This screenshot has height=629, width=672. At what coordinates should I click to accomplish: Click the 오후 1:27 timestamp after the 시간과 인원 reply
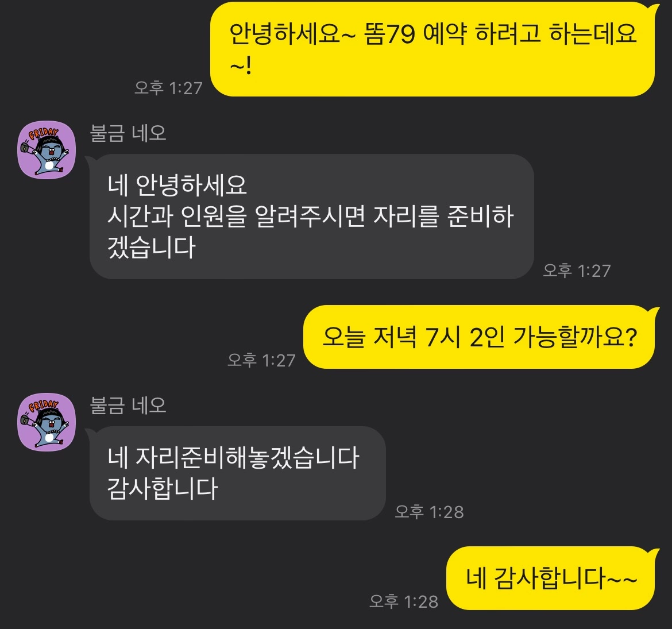pyautogui.click(x=577, y=271)
